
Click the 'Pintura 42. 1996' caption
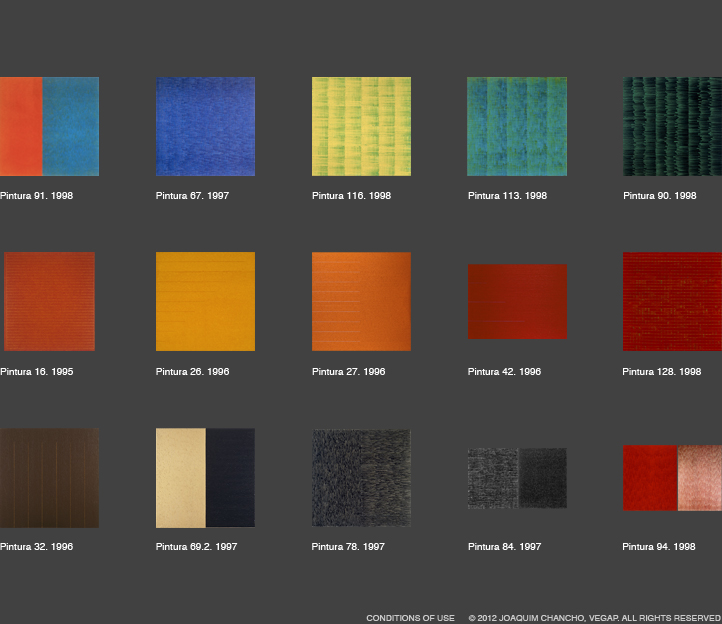(504, 372)
